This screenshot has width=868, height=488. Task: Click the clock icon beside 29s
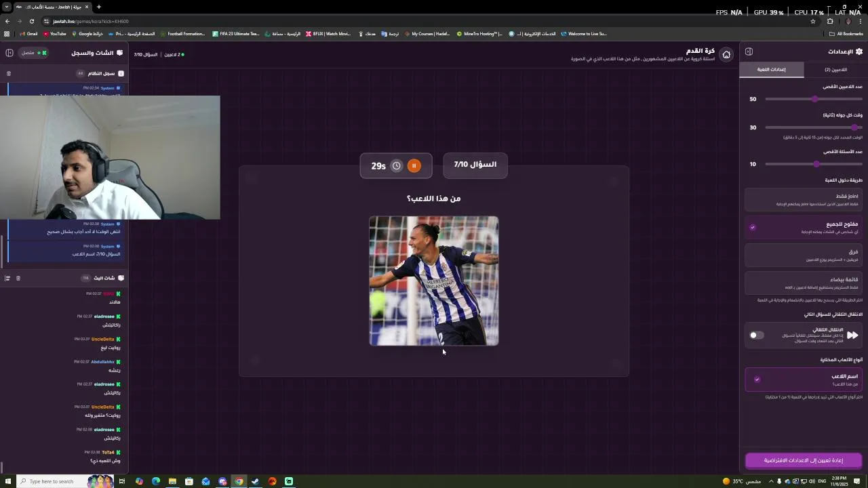pos(397,165)
